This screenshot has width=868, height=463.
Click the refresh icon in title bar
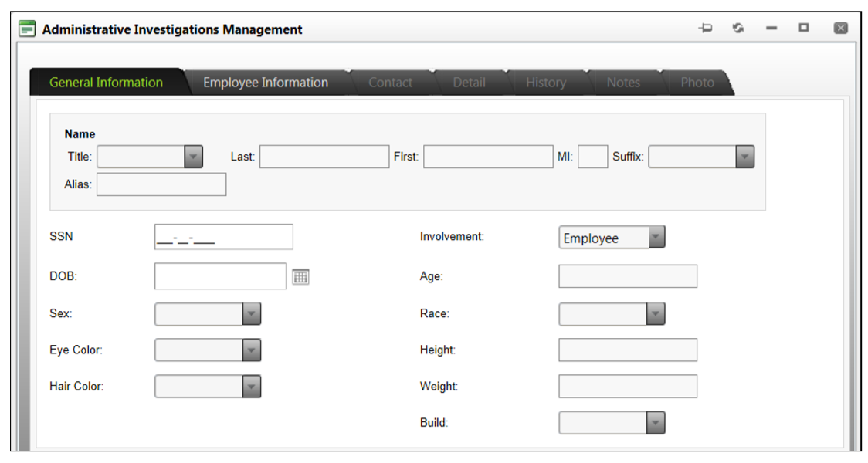[x=738, y=29]
